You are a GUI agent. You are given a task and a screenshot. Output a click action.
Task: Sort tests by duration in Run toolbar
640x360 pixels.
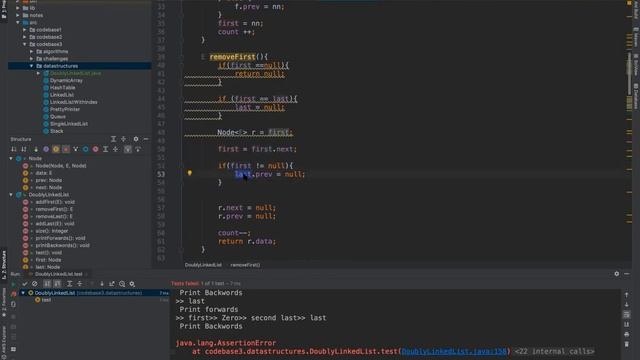tap(58, 284)
